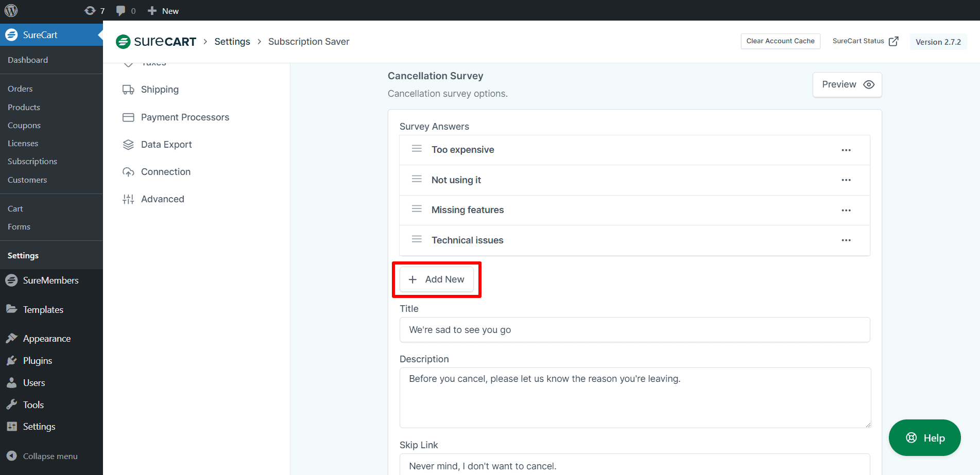Screen dimensions: 980x475
Task: Click the SureMembers sidebar icon
Action: coord(11,280)
